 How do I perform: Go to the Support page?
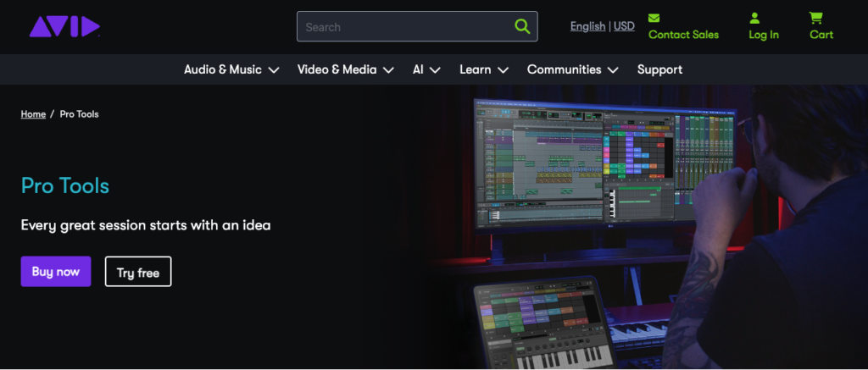point(659,69)
